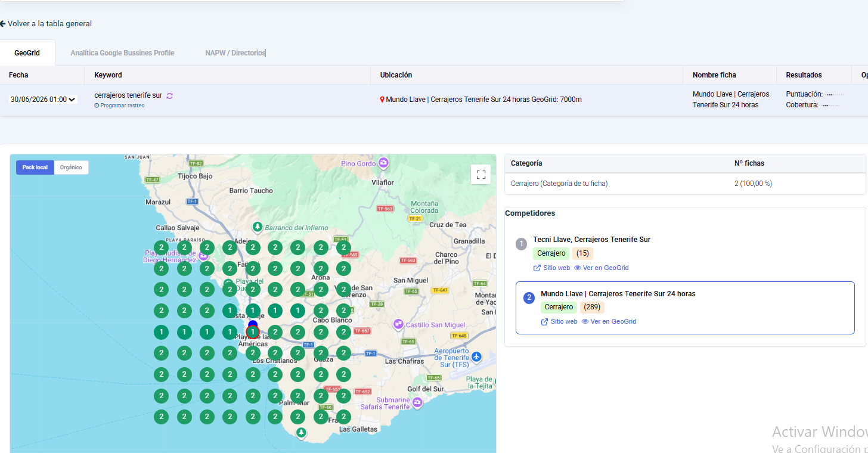Image resolution: width=868 pixels, height=453 pixels.
Task: Click the Resultados column header
Action: pyautogui.click(x=804, y=75)
